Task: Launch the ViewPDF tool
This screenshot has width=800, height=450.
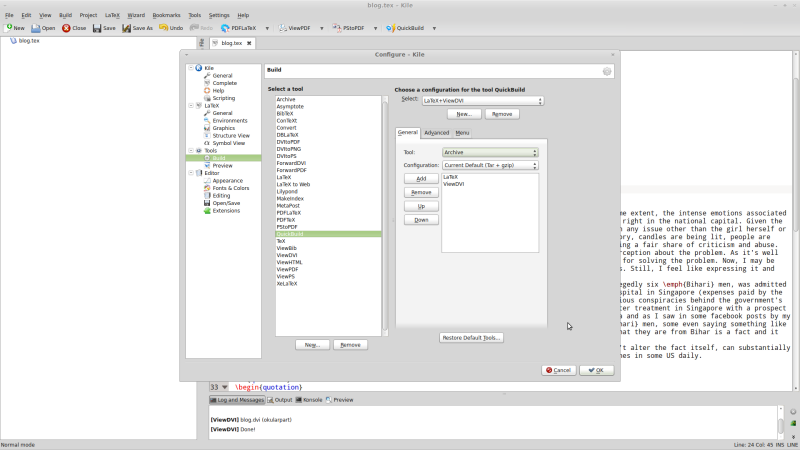Action: [x=294, y=28]
